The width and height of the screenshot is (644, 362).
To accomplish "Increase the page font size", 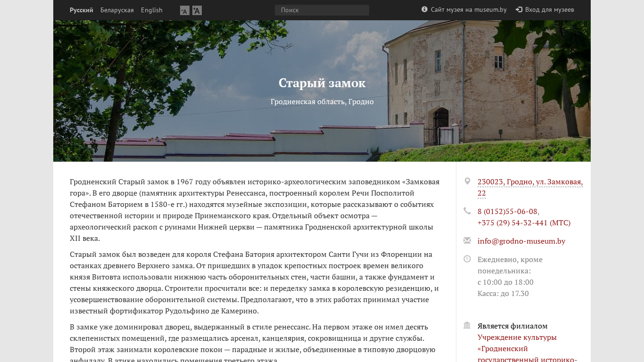I will tap(197, 10).
